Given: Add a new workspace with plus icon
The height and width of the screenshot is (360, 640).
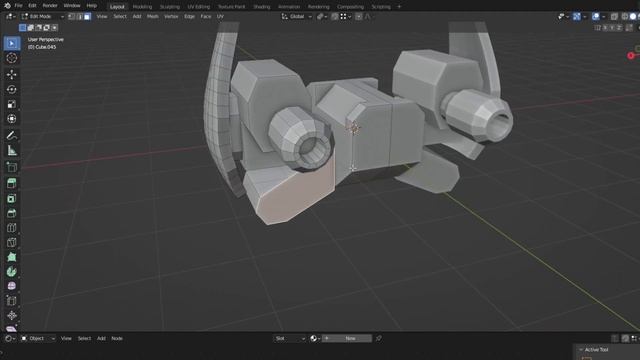Looking at the screenshot, I should pyautogui.click(x=399, y=7).
